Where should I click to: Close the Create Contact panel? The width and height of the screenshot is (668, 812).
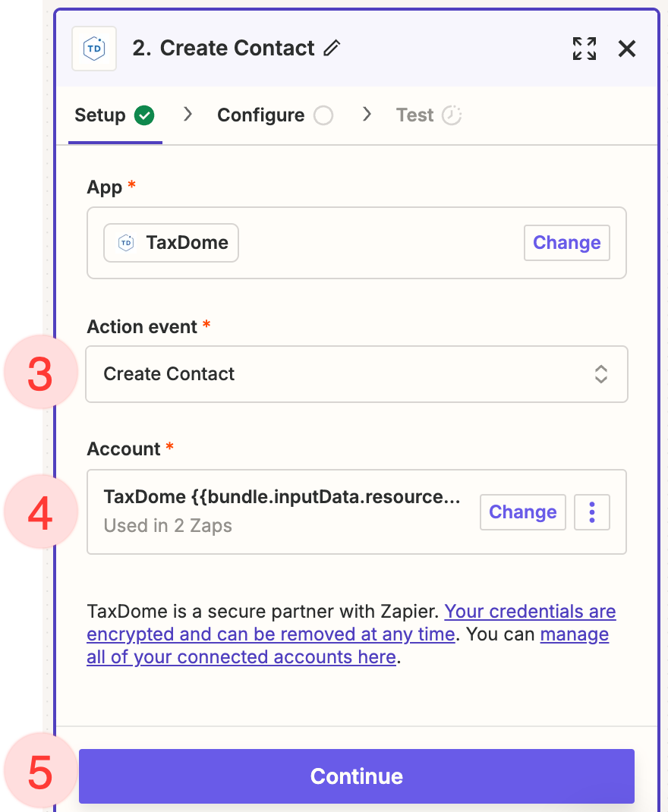(x=627, y=49)
